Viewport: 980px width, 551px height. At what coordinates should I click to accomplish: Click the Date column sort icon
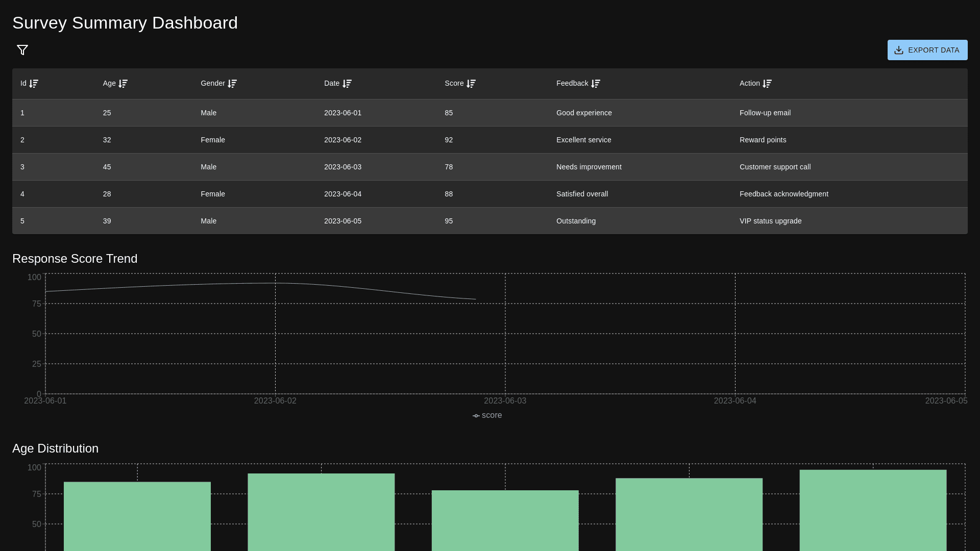(x=347, y=84)
